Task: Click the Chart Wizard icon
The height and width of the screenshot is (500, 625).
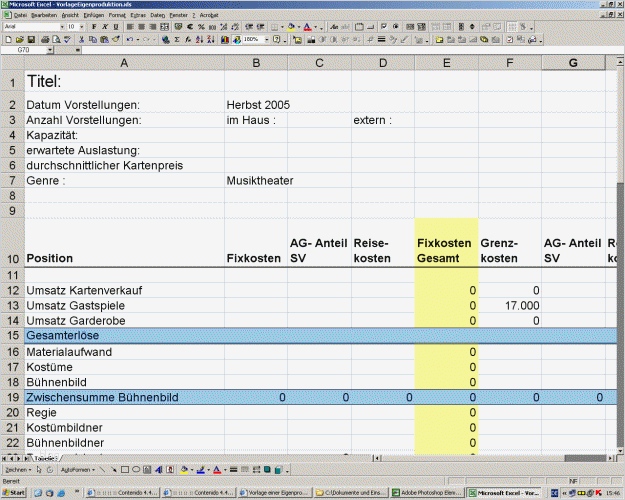Action: [x=224, y=39]
